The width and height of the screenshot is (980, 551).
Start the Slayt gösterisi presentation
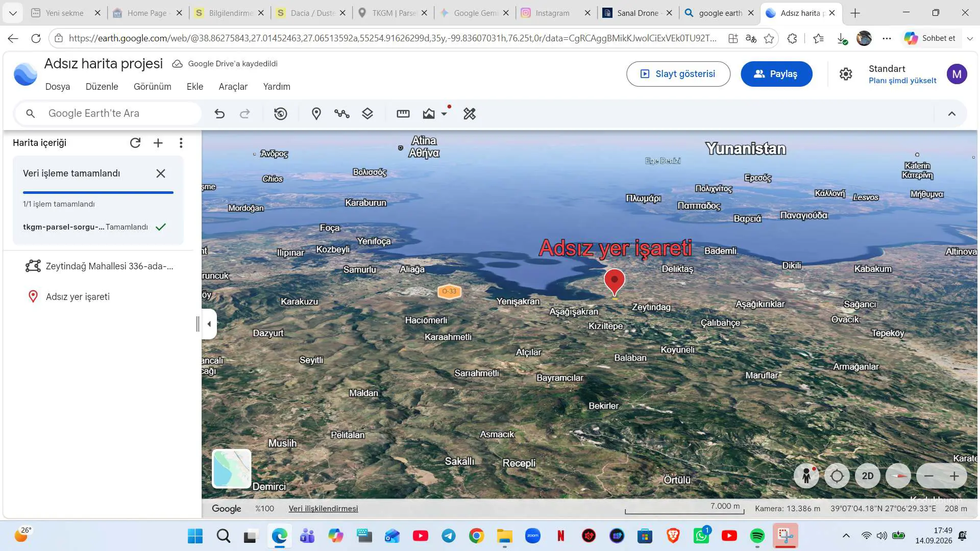click(678, 74)
